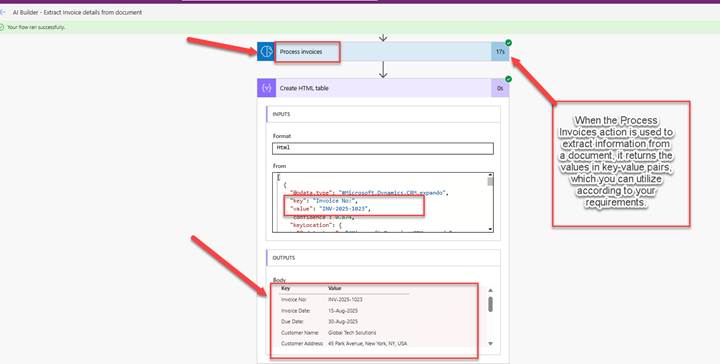The height and width of the screenshot is (364, 720).
Task: Click the 'Invoice Date:' key in output table
Action: click(x=295, y=311)
